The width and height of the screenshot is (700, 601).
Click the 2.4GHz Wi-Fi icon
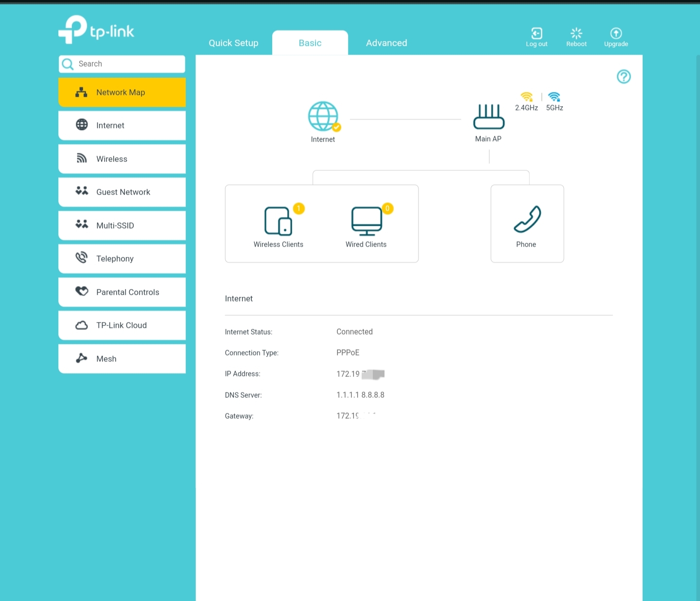(x=526, y=97)
